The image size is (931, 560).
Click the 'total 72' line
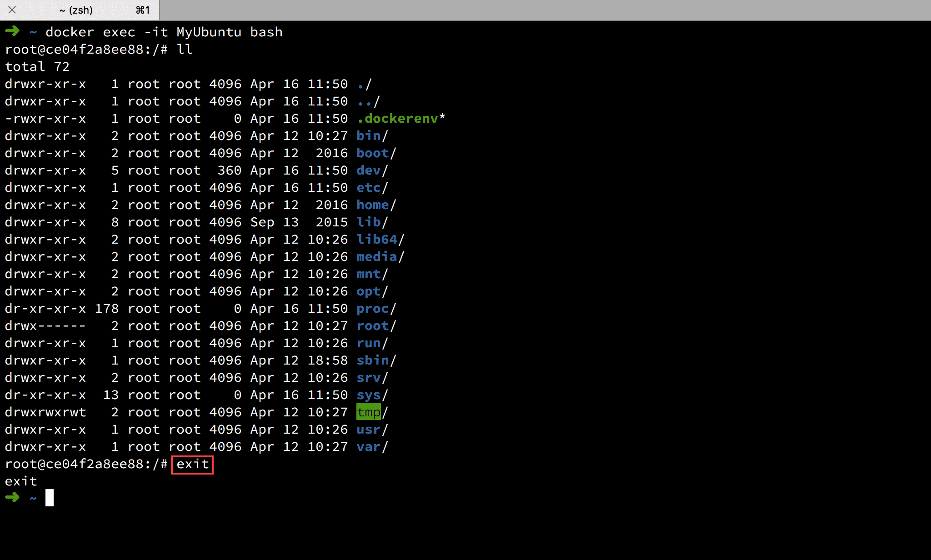(37, 67)
